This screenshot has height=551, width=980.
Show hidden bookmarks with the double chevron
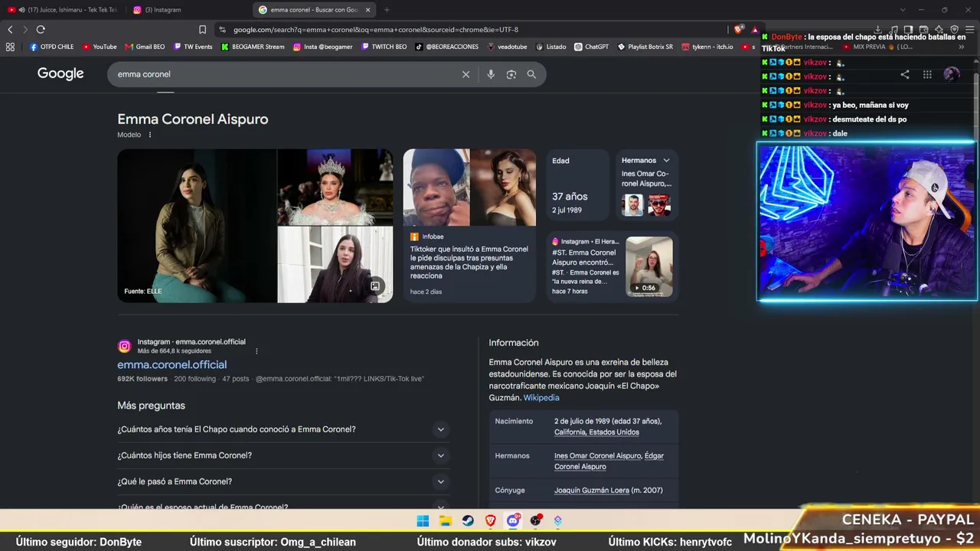tap(962, 47)
